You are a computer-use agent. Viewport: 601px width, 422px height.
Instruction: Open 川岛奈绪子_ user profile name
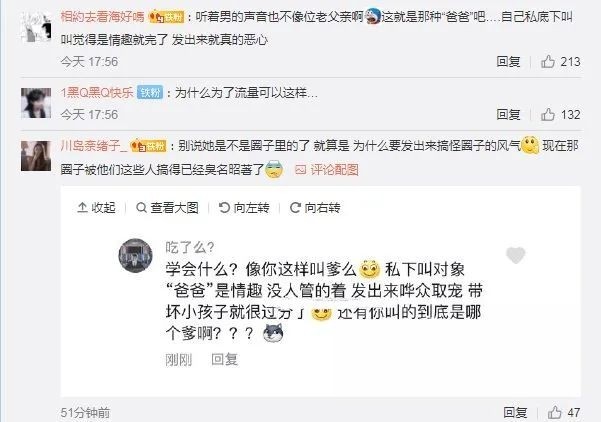pos(94,146)
